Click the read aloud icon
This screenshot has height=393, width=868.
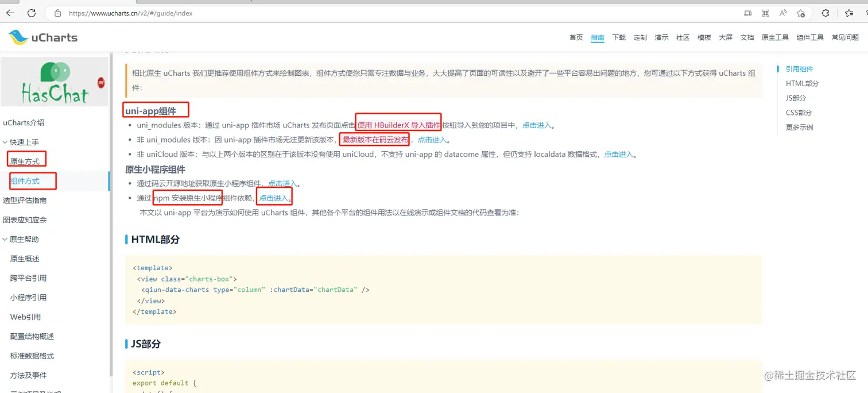[783, 13]
